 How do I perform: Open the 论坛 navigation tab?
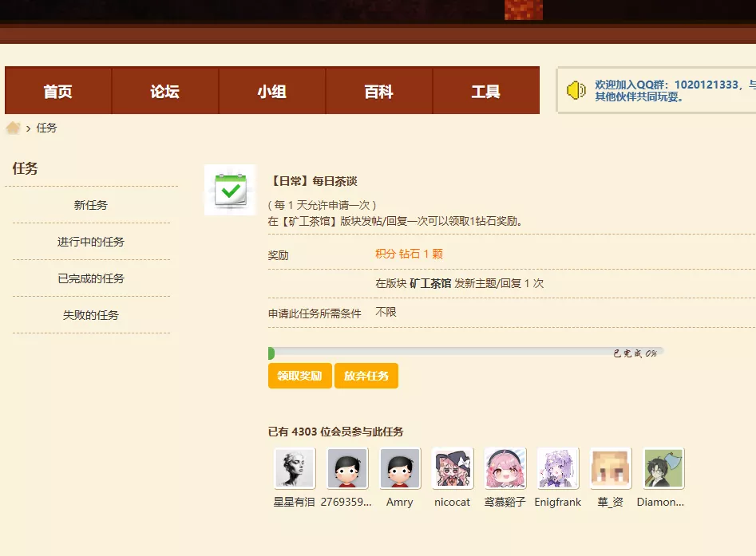[165, 92]
